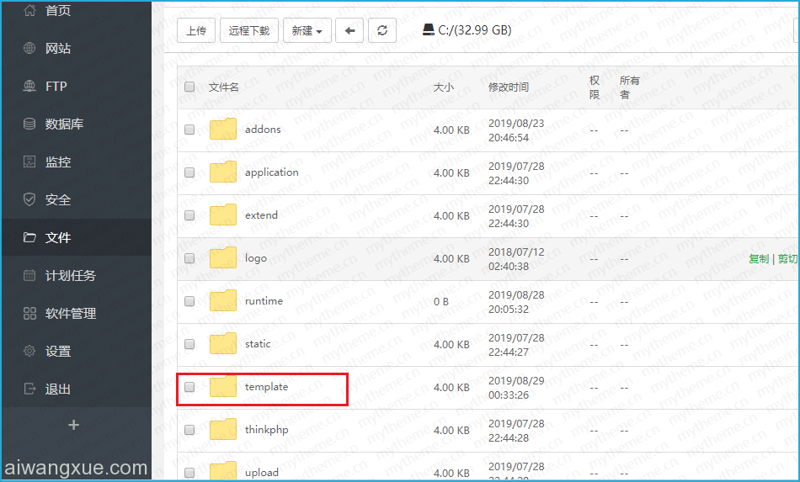Open the application folder name
This screenshot has width=800, height=482.
(271, 172)
